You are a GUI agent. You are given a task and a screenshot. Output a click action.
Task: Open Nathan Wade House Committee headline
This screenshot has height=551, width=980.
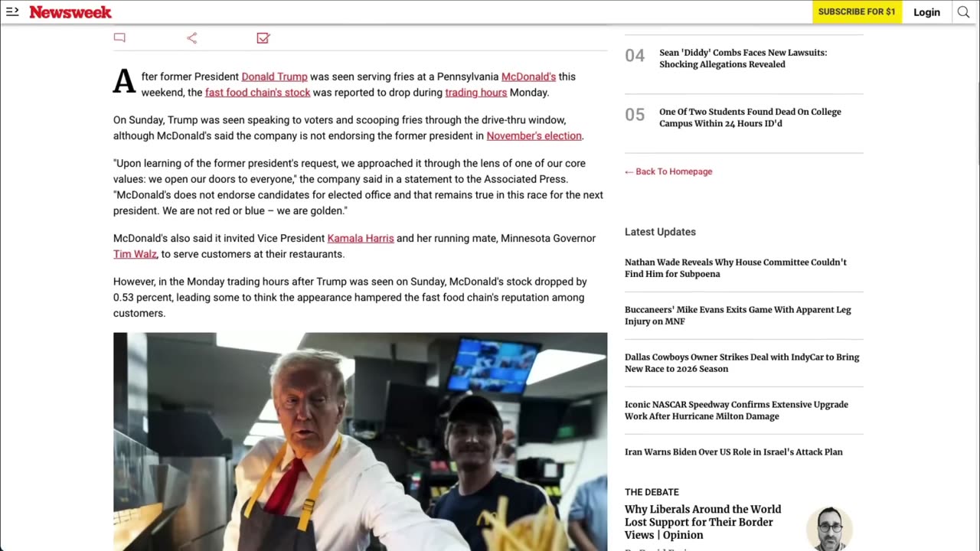click(x=736, y=268)
